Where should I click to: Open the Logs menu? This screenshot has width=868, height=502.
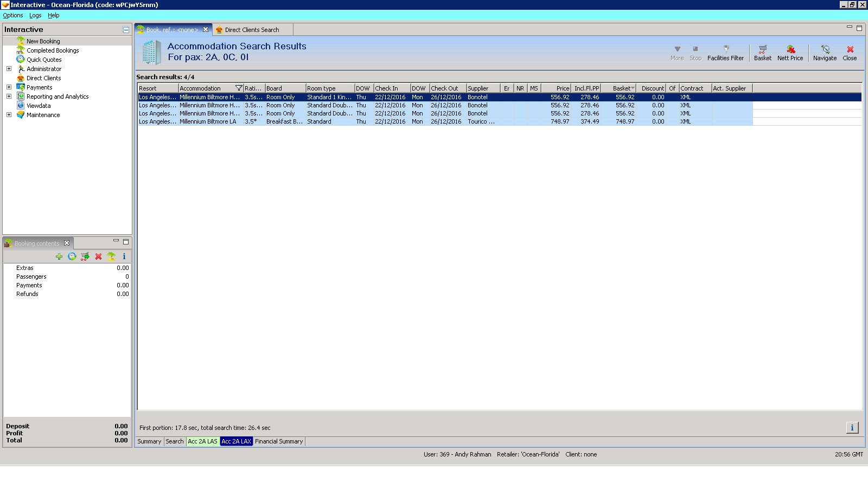click(35, 15)
